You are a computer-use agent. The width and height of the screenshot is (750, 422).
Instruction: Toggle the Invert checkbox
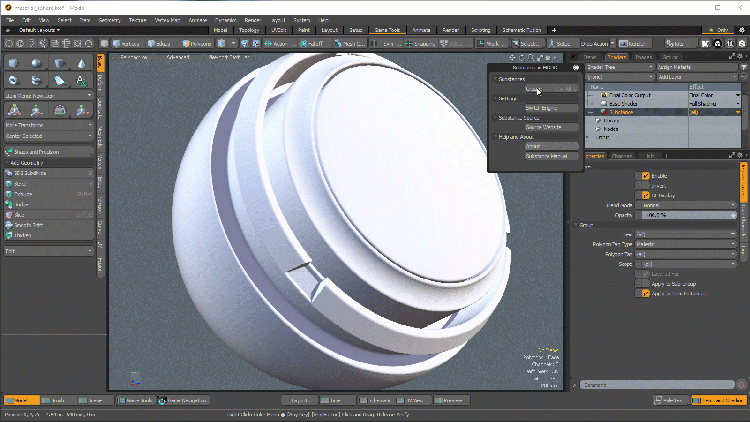tap(645, 186)
